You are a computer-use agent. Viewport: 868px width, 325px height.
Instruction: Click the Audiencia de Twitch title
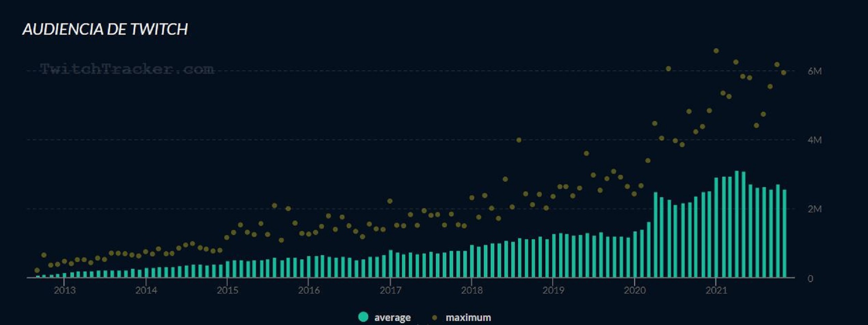(x=105, y=29)
